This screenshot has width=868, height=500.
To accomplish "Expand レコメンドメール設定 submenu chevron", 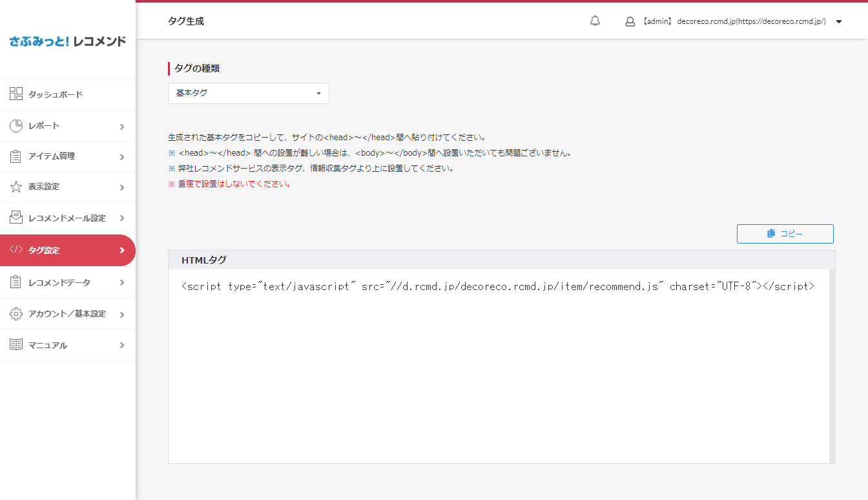I will 122,218.
